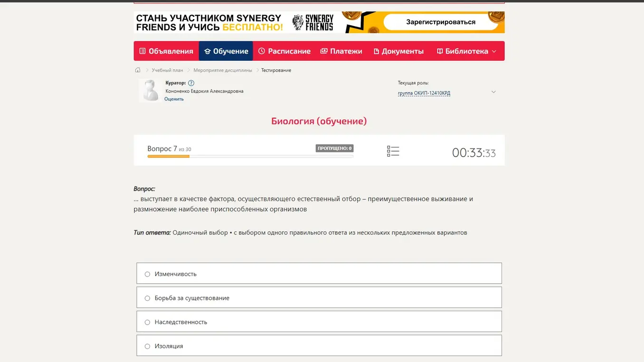Open the question list icon
644x362 pixels.
point(393,151)
